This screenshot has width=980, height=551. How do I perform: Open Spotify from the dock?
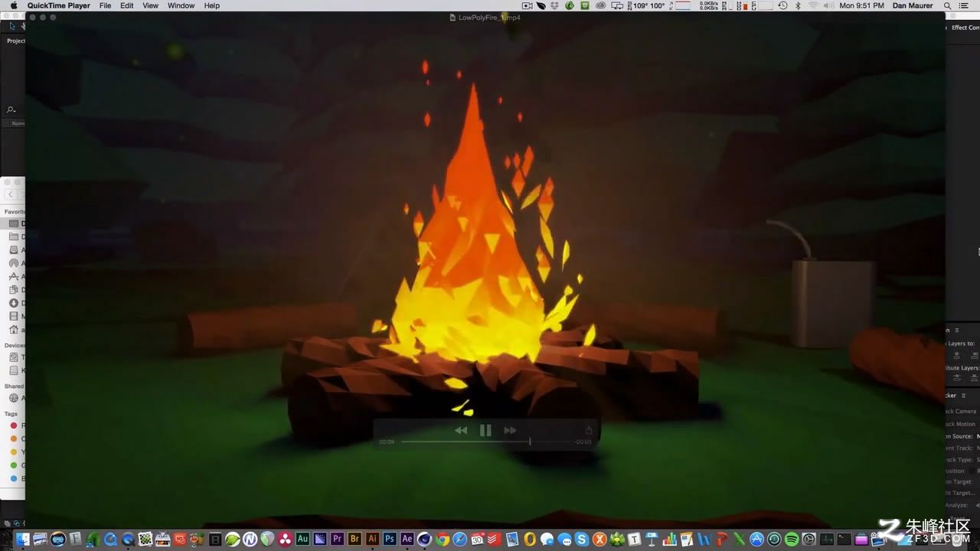pyautogui.click(x=792, y=539)
